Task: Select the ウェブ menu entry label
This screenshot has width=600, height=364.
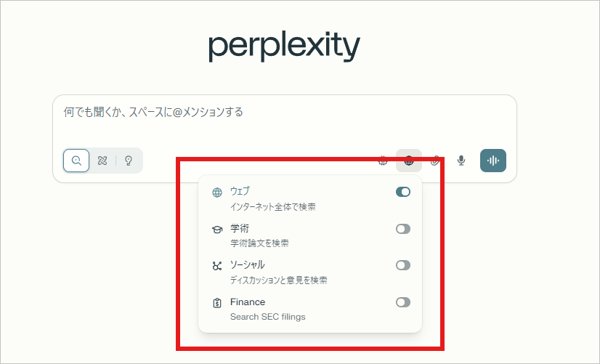Action: click(x=240, y=192)
